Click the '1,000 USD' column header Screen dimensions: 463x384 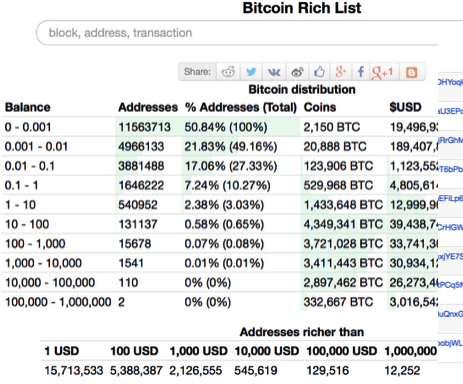199,351
